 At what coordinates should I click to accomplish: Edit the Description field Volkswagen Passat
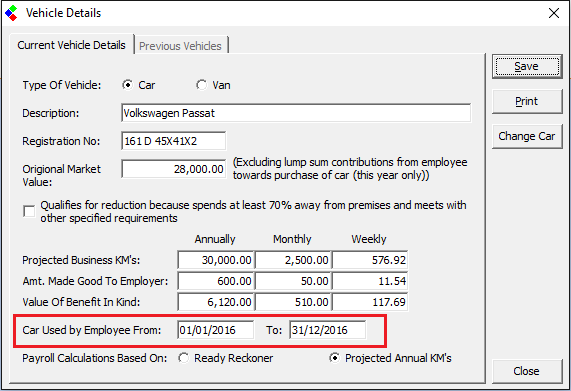[296, 113]
